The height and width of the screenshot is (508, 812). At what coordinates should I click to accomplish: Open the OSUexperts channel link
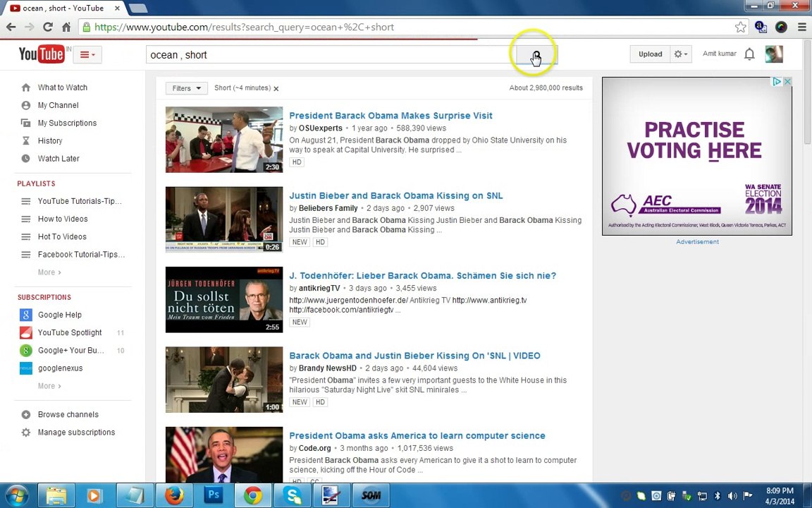pyautogui.click(x=321, y=128)
